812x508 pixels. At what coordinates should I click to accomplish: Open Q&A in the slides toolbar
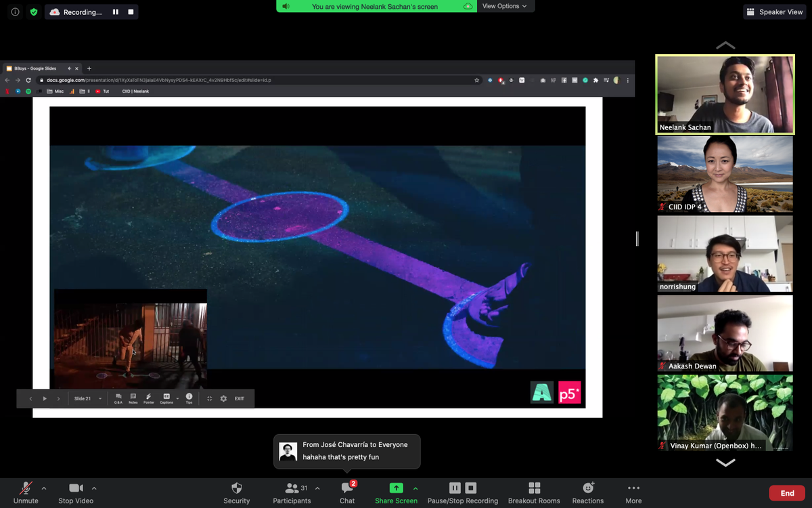tap(118, 398)
